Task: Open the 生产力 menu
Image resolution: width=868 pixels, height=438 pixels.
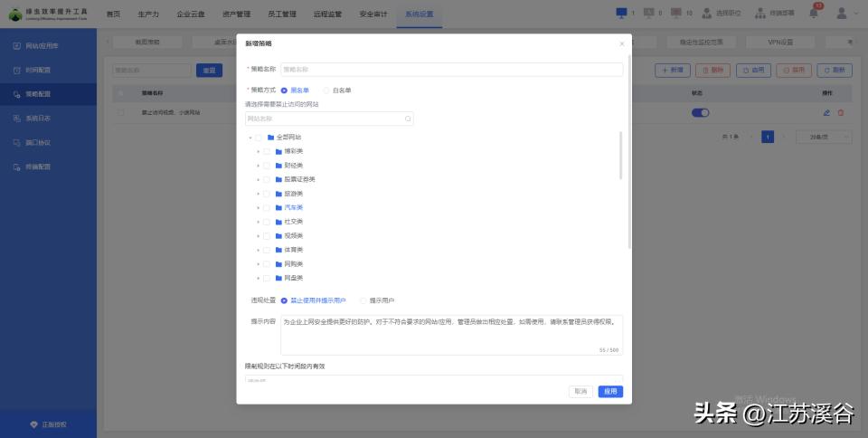Action: point(148,14)
